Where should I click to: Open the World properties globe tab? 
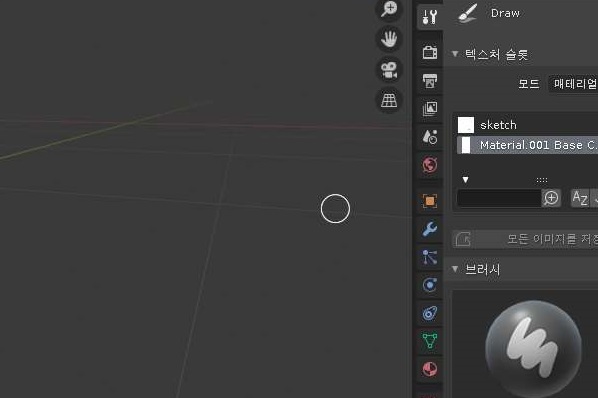(x=430, y=165)
